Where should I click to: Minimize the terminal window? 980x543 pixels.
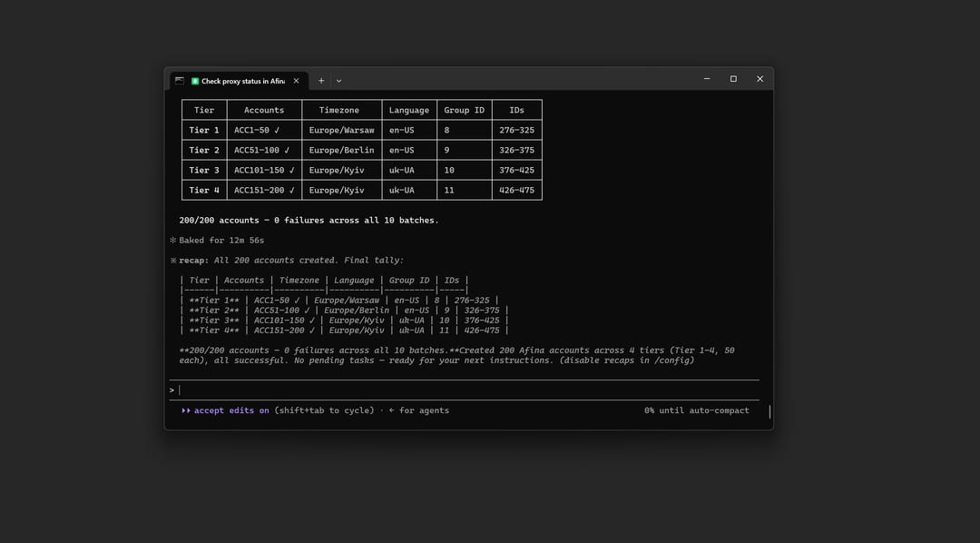(707, 79)
